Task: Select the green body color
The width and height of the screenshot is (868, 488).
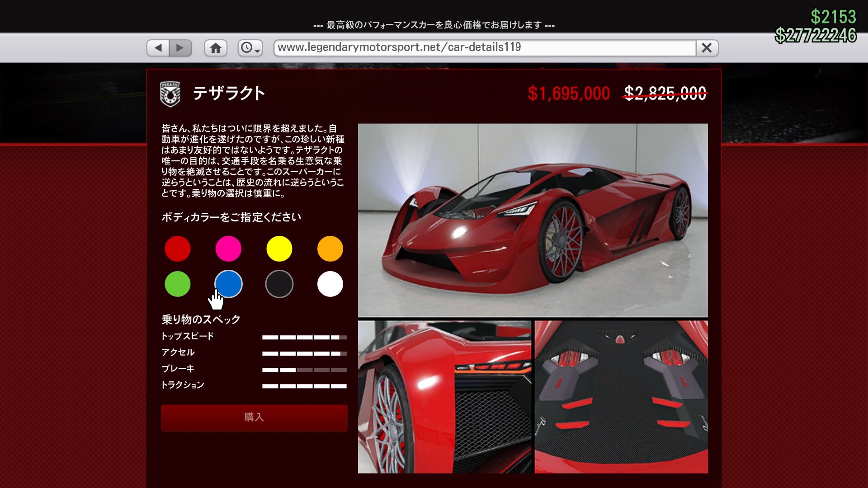Action: [x=177, y=284]
